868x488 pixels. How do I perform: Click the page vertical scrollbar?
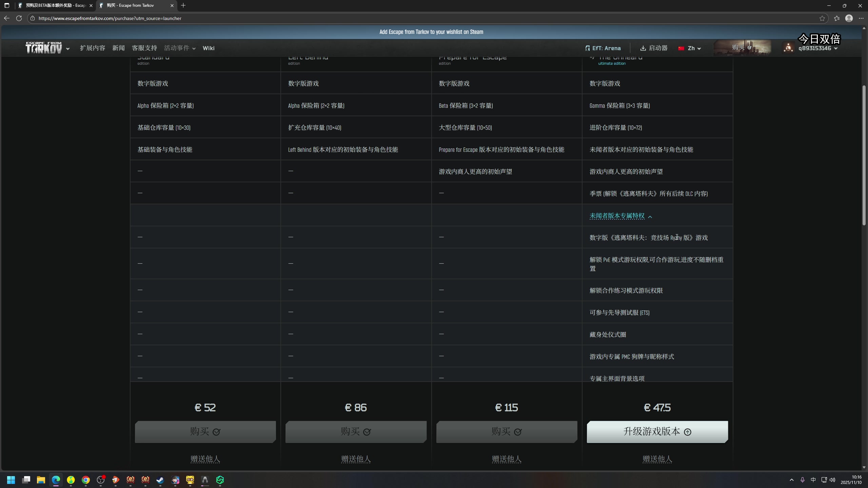864,156
